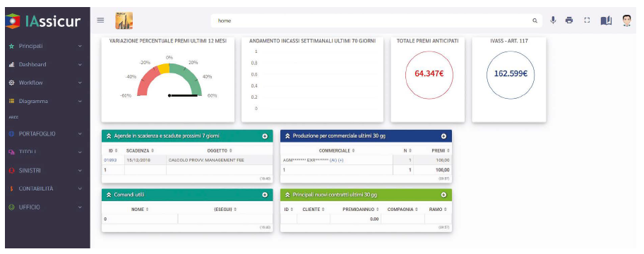
Task: Click the home search input field
Action: click(x=371, y=20)
